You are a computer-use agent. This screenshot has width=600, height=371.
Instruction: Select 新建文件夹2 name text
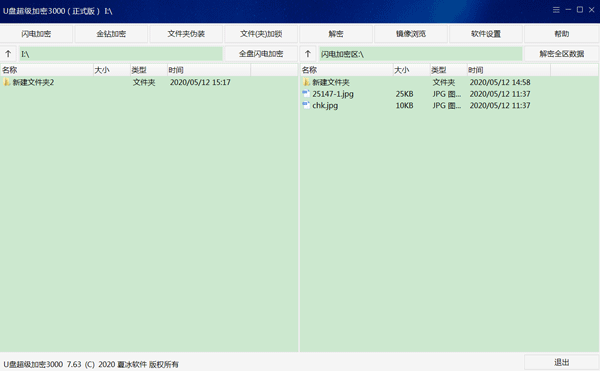pos(33,82)
